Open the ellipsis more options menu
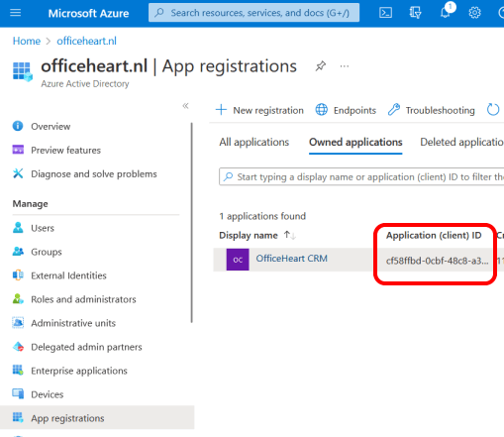This screenshot has height=437, width=504. [345, 66]
